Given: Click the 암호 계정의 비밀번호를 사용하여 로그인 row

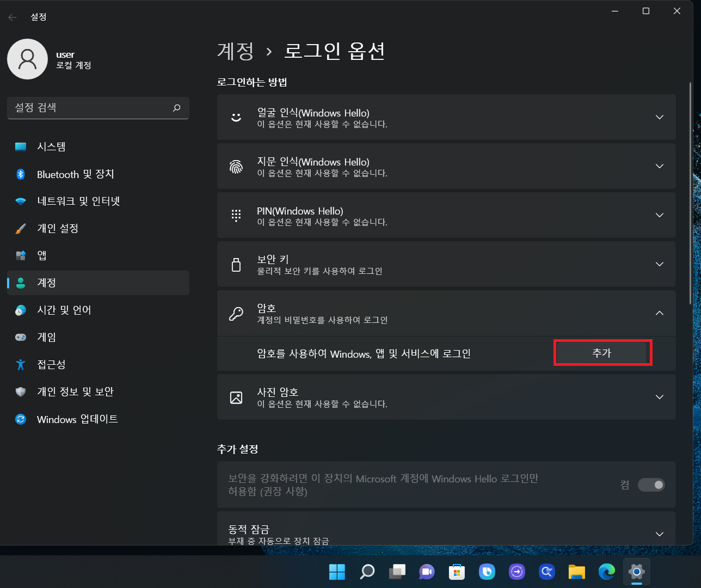Looking at the screenshot, I should click(x=446, y=314).
